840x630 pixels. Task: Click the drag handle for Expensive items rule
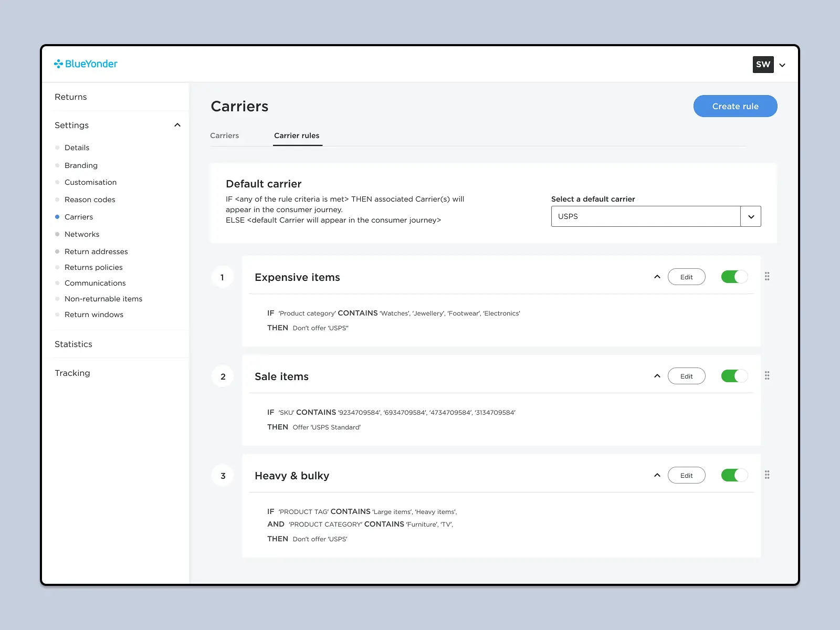point(767,276)
